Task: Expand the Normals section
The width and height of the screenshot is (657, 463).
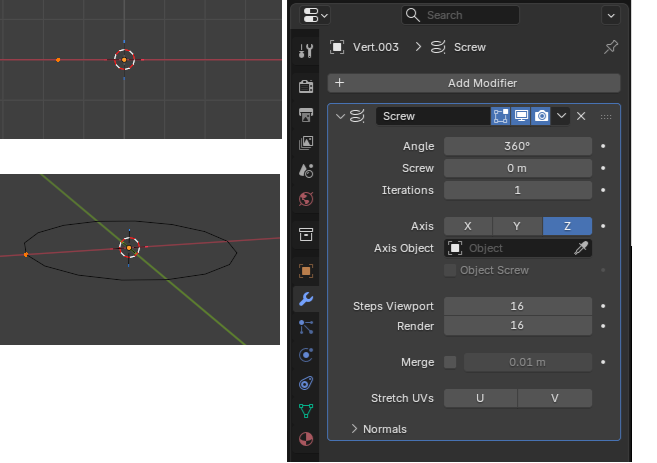Action: [x=355, y=429]
